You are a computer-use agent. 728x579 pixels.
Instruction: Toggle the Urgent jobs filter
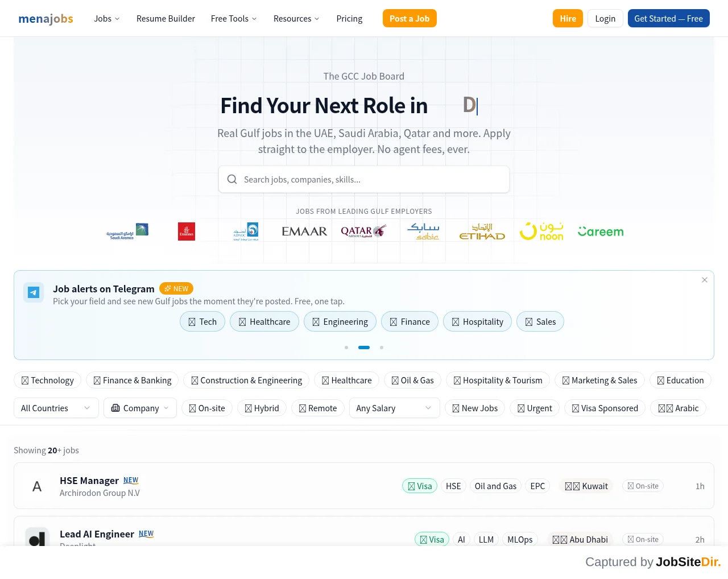(535, 408)
